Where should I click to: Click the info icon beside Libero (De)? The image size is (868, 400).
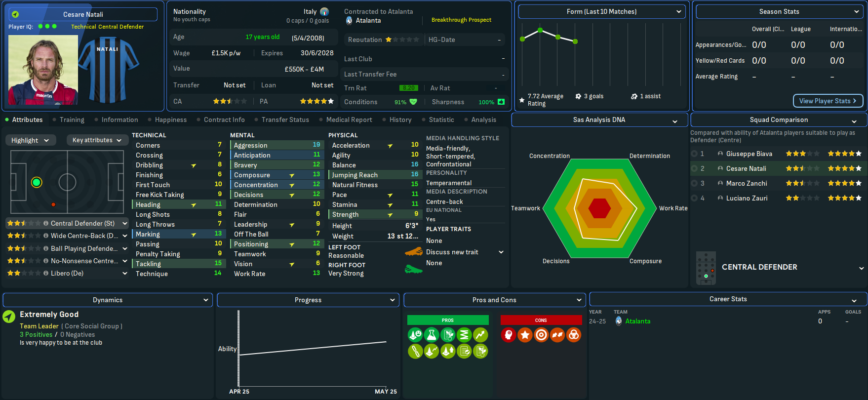(46, 273)
